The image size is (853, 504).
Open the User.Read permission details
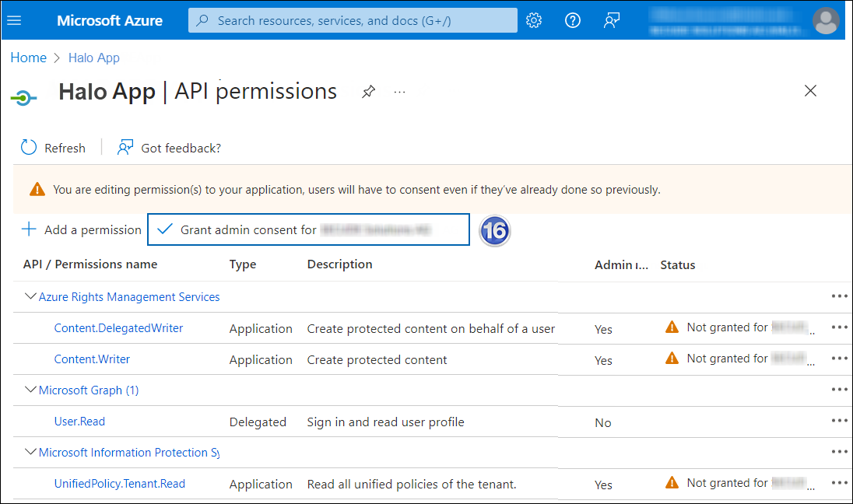point(79,421)
